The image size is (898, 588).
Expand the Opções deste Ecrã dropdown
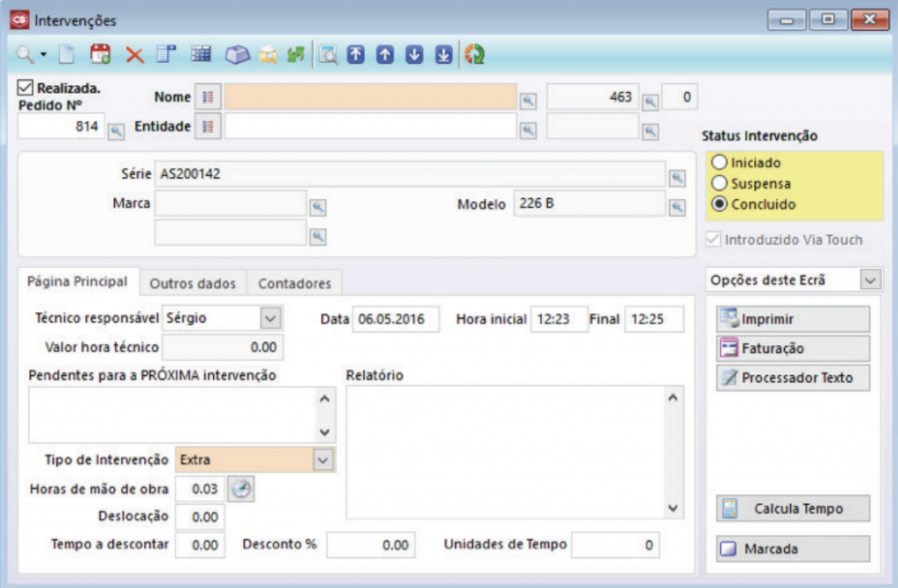coord(871,280)
